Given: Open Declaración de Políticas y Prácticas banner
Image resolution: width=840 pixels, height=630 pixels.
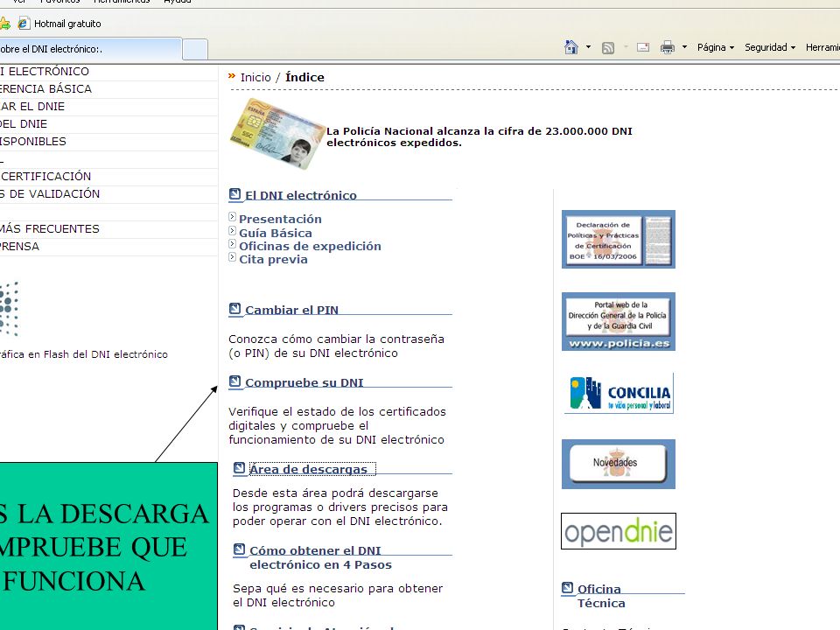Looking at the screenshot, I should click(x=619, y=239).
